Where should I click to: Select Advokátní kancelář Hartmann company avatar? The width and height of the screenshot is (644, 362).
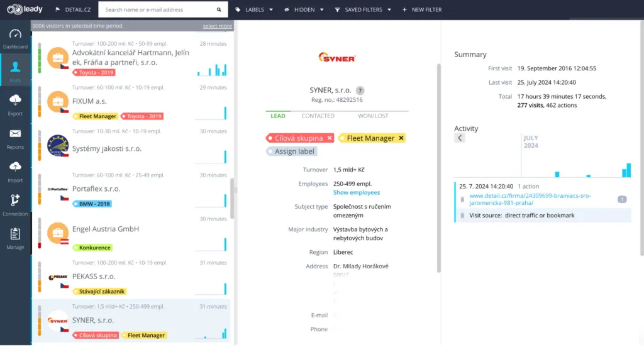click(58, 58)
